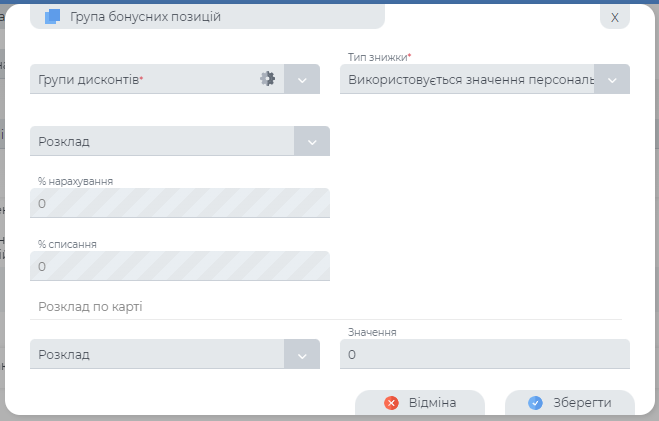Close the dialog with the X button
Viewport: 659px width, 421px height.
coord(614,17)
